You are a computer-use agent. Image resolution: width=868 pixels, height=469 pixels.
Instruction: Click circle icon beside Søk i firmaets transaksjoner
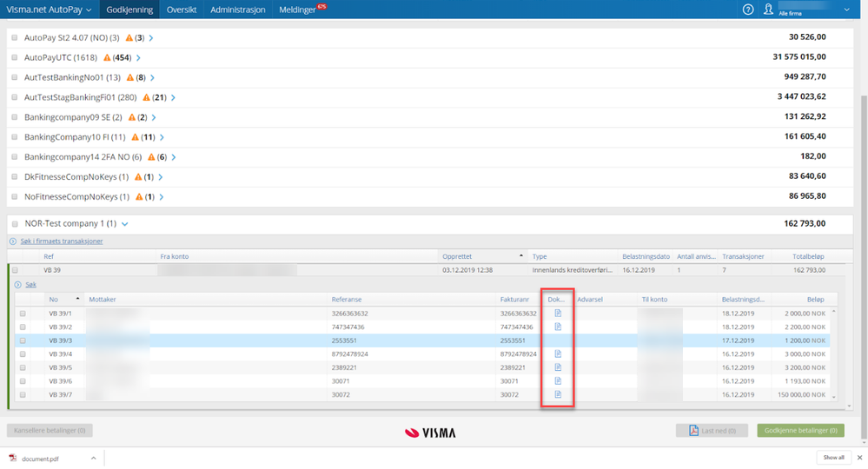(x=13, y=241)
